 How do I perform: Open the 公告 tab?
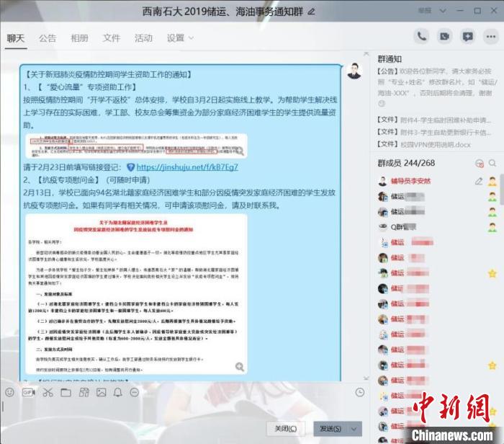coord(48,38)
